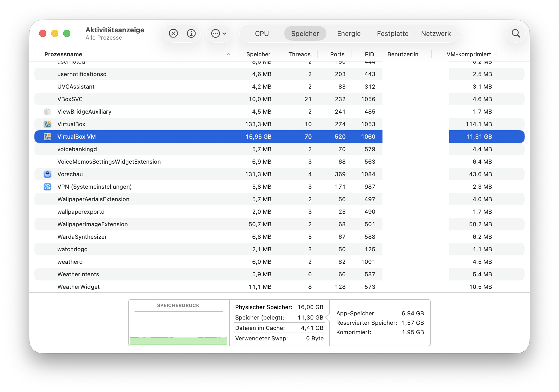
Task: Switch to the Speicher tab
Action: [x=305, y=34]
